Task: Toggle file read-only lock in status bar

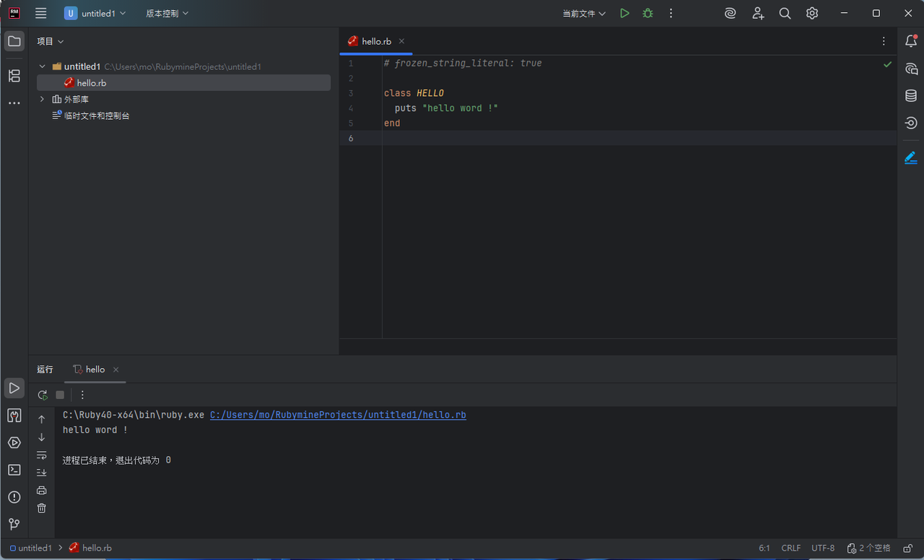Action: [x=909, y=548]
